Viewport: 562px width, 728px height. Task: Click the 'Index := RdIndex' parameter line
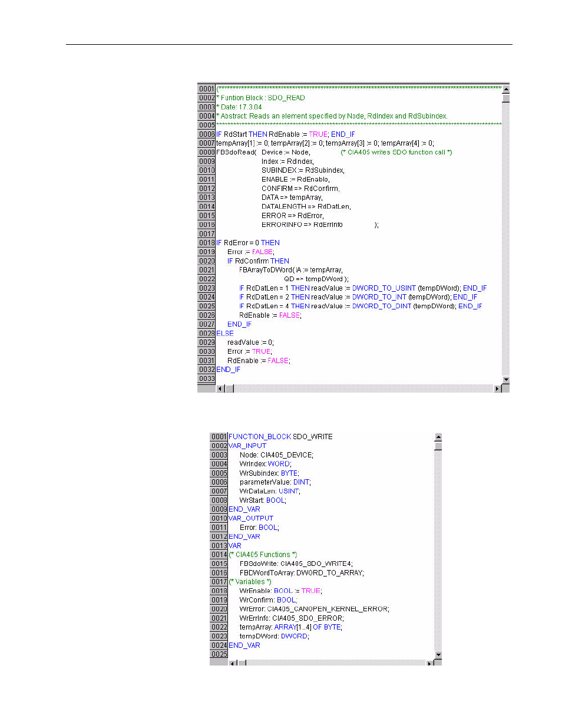point(287,162)
